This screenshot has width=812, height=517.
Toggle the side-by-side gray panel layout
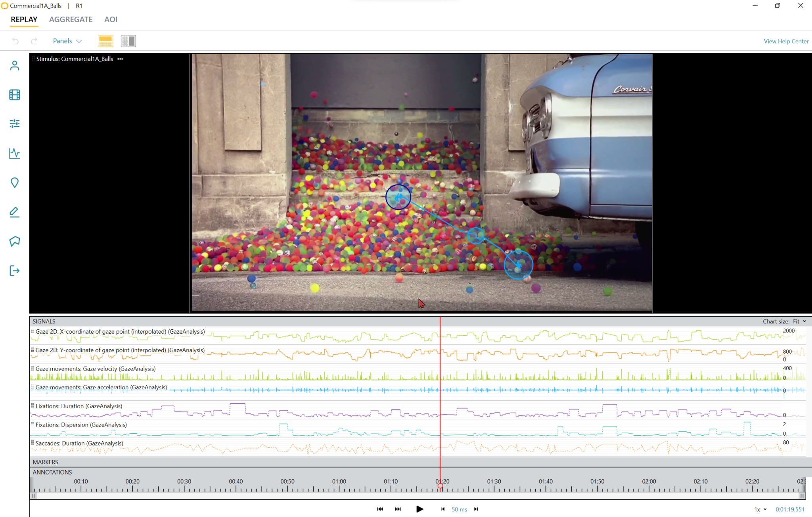tap(128, 41)
